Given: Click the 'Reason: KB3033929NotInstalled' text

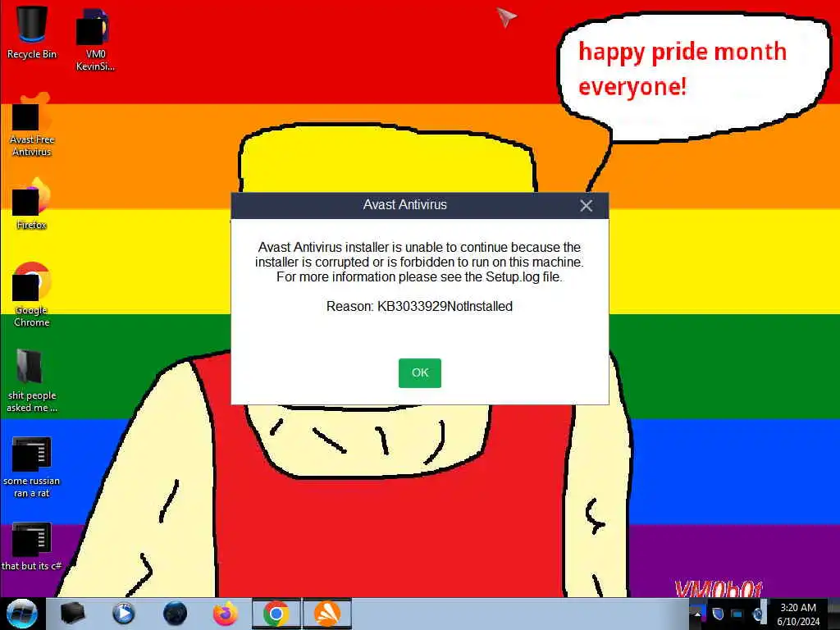Looking at the screenshot, I should [x=419, y=307].
